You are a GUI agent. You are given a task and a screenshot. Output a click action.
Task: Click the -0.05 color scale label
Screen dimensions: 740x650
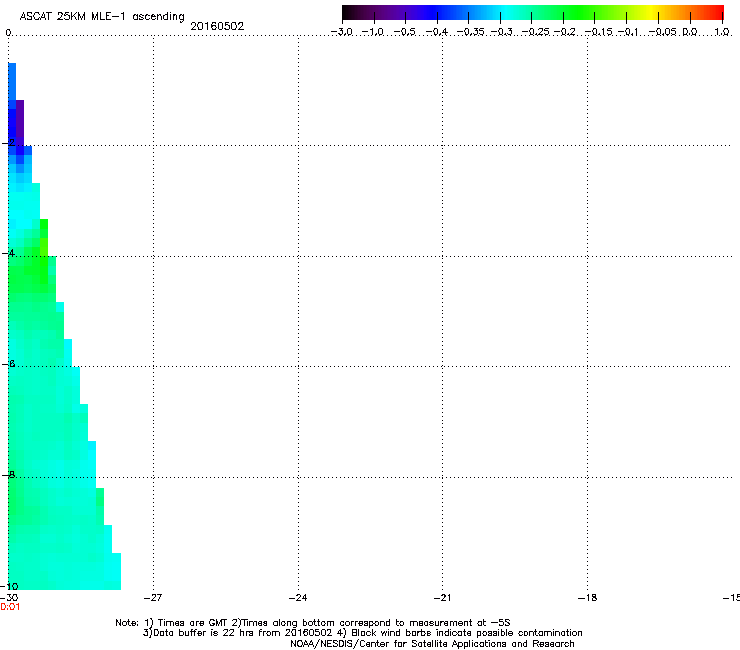pyautogui.click(x=663, y=32)
